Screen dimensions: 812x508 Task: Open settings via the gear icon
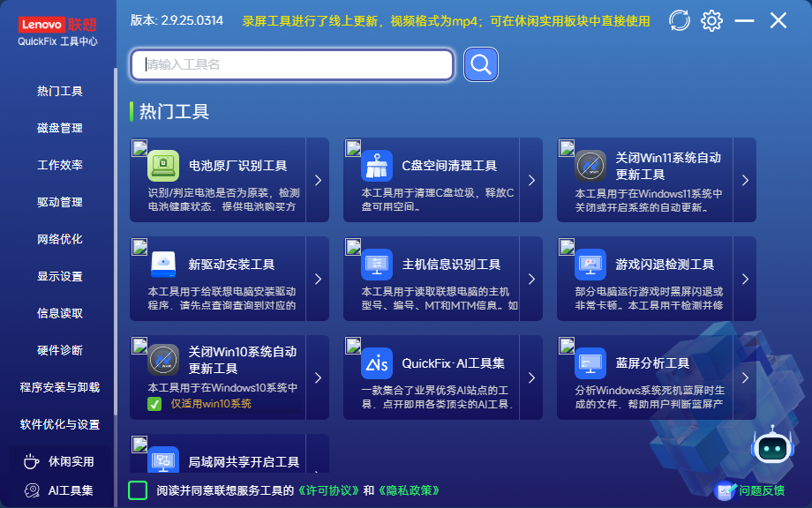711,20
